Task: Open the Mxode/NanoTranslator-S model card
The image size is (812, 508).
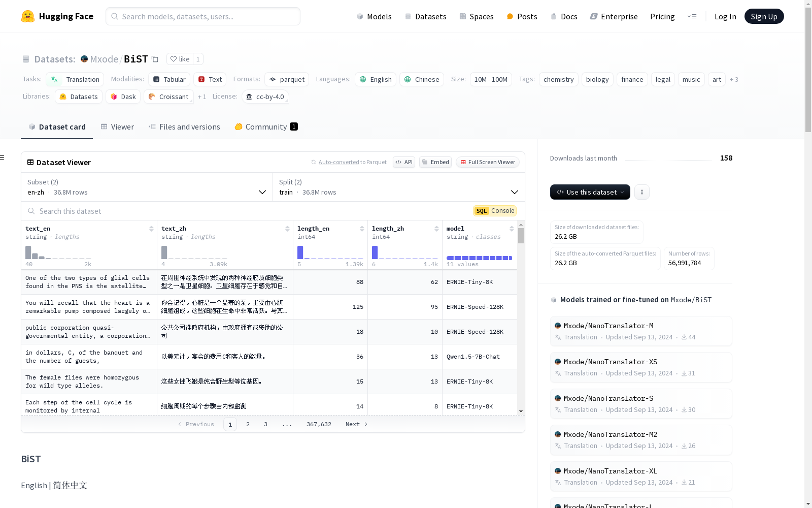Action: click(x=641, y=404)
